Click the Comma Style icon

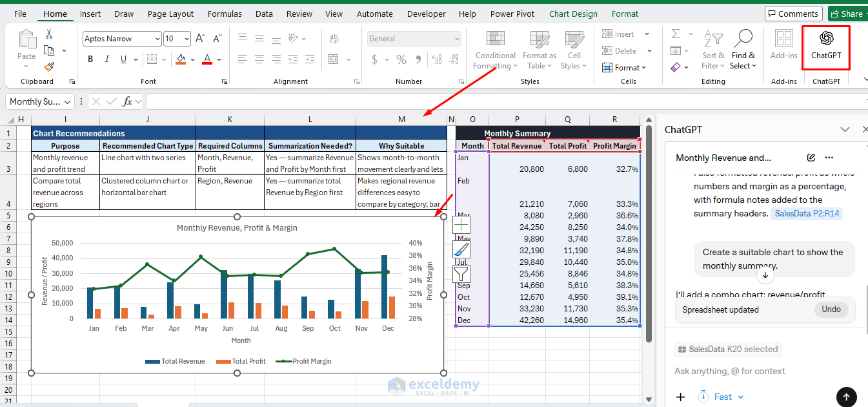(419, 59)
